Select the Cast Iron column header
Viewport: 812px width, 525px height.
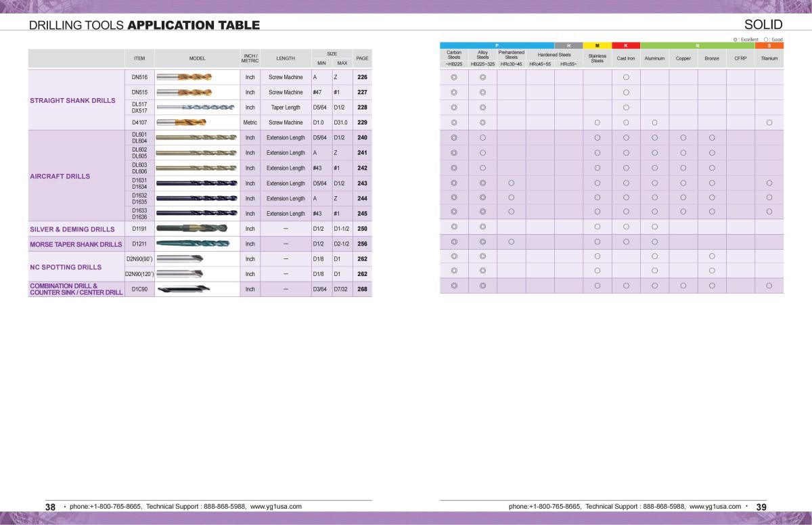tap(626, 59)
